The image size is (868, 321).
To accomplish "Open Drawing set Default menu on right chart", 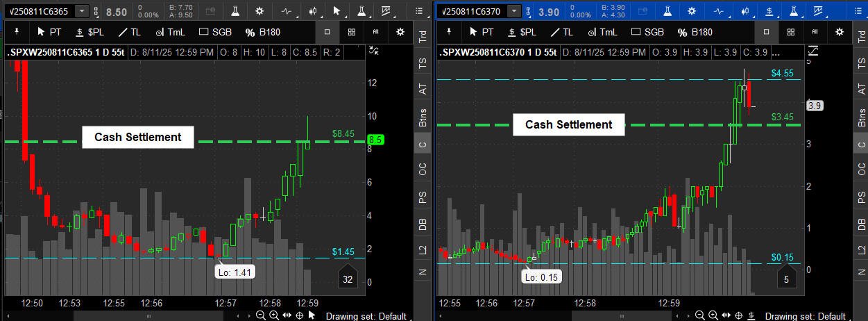I will (805, 316).
